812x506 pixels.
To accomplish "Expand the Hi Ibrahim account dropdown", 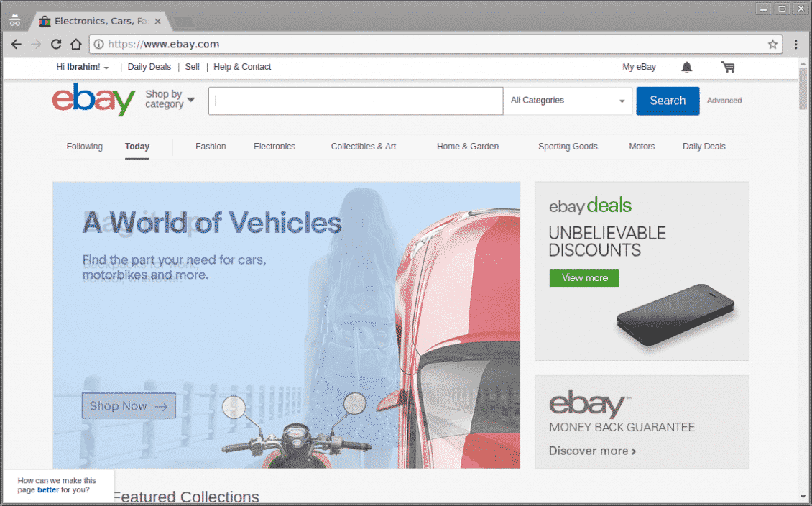I will coord(83,67).
